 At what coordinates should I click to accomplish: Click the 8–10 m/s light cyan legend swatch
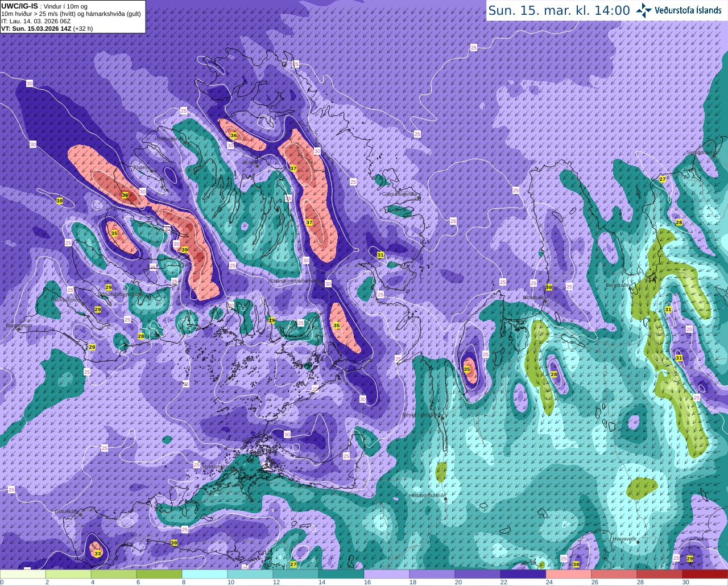[x=205, y=574]
